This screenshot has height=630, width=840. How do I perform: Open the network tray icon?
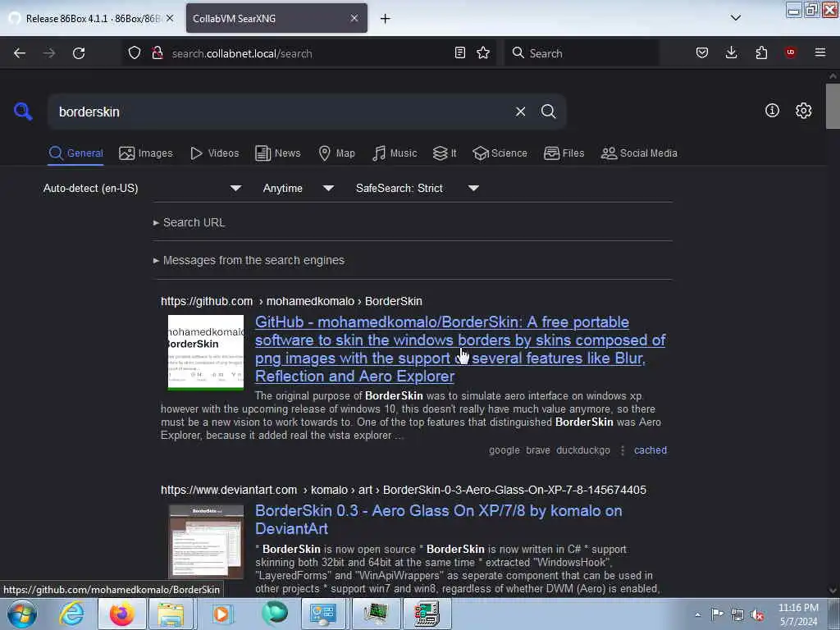tap(737, 615)
